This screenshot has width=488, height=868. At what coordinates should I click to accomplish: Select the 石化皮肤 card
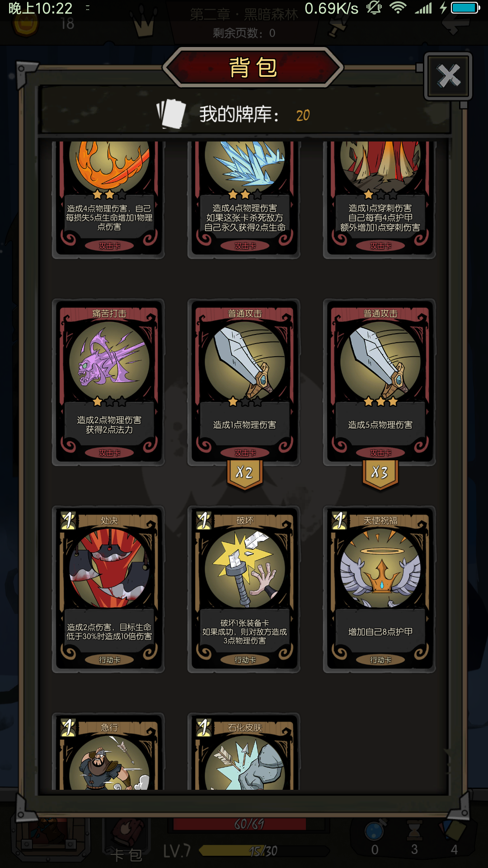[x=244, y=752]
